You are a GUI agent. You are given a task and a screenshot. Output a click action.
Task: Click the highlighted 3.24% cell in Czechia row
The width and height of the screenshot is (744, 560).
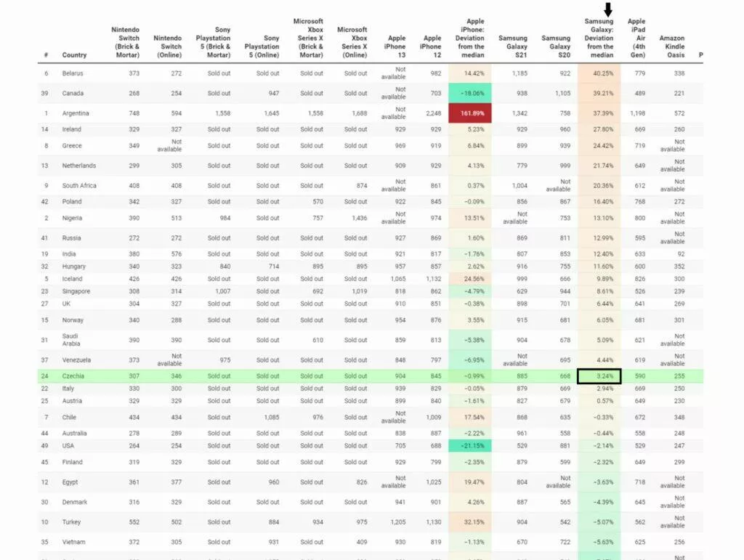point(599,376)
